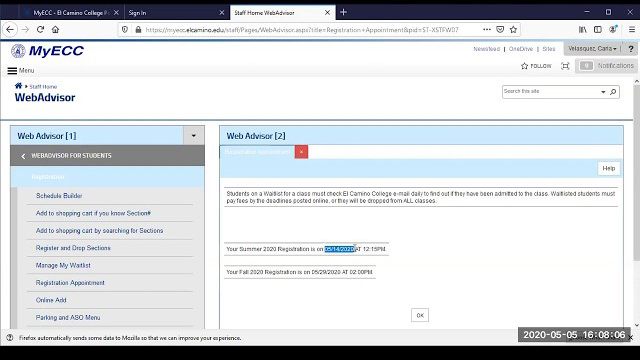Screen dimensions: 640x360
Task: Bookmark this page with the star icon
Action: (513, 29)
